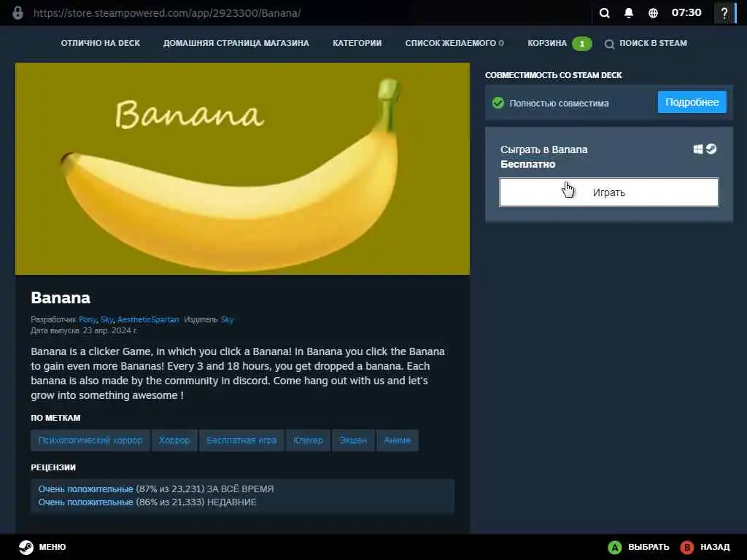Click the Играть button
The height and width of the screenshot is (560, 747).
point(609,192)
